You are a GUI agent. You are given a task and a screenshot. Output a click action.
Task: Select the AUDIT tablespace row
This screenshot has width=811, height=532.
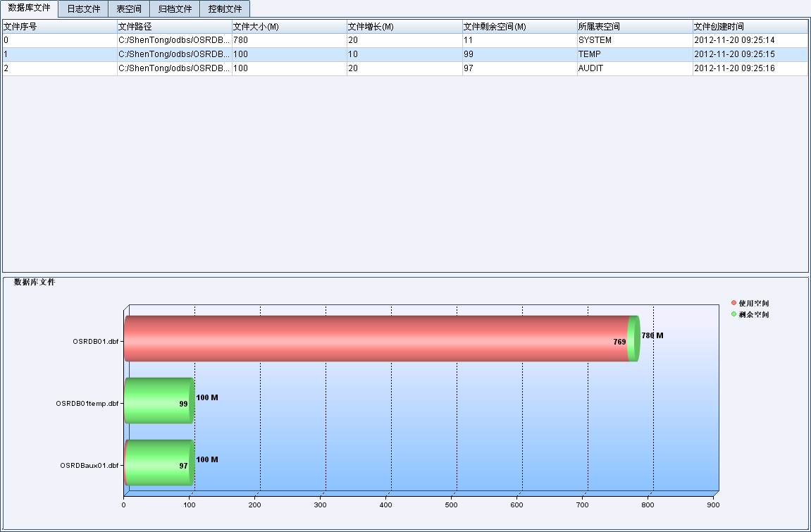click(x=590, y=68)
